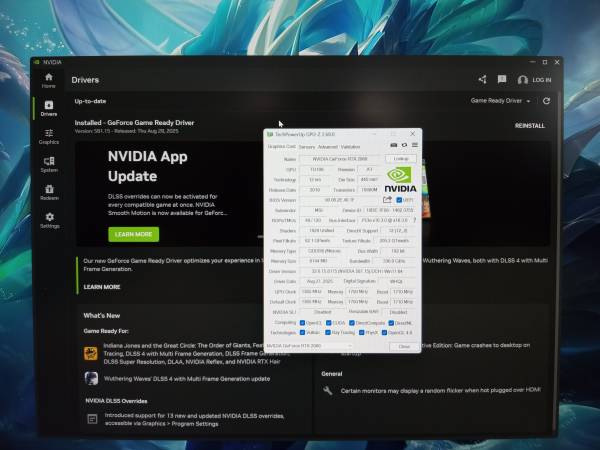Click the green LEARN MORE button

[133, 234]
